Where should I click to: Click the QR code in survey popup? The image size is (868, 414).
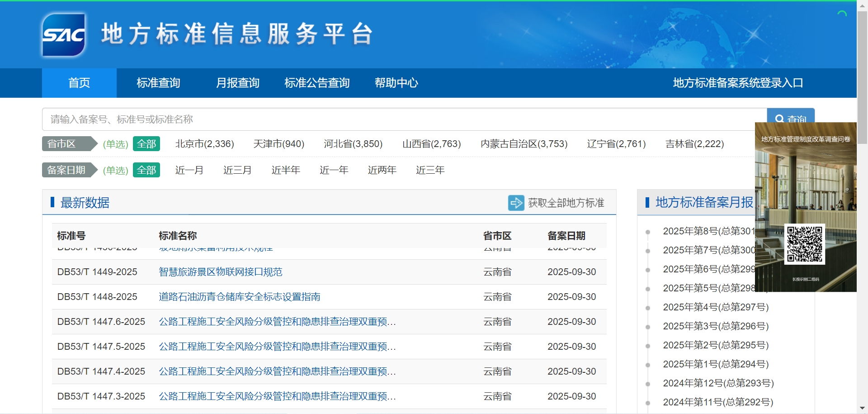click(804, 244)
